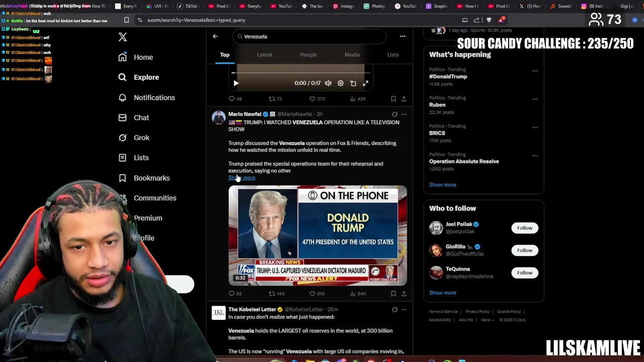This screenshot has height=362, width=644.
Task: Click The Kobeissi Letter account name
Action: pos(252,309)
